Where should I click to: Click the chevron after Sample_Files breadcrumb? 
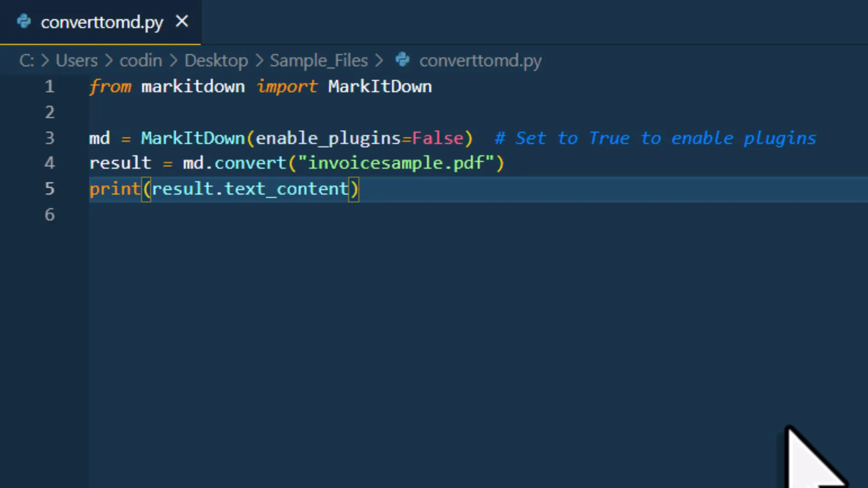pos(379,61)
